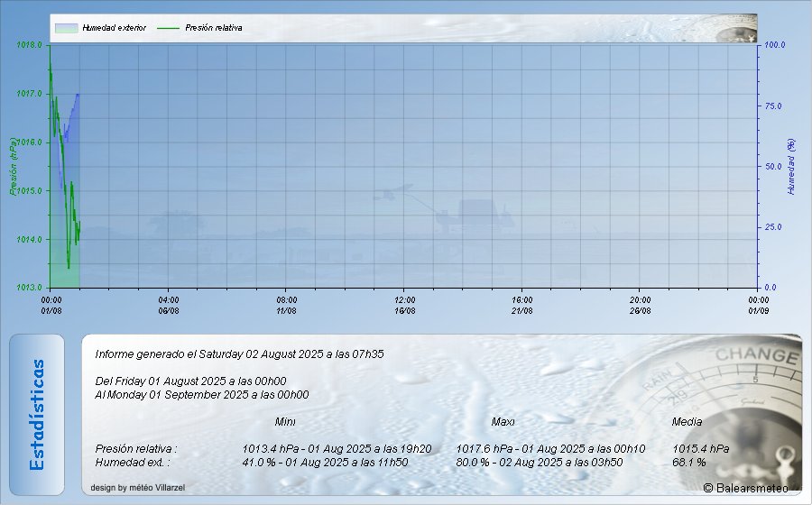
Task: Click the 68.1 % mean humidity value
Action: (688, 462)
